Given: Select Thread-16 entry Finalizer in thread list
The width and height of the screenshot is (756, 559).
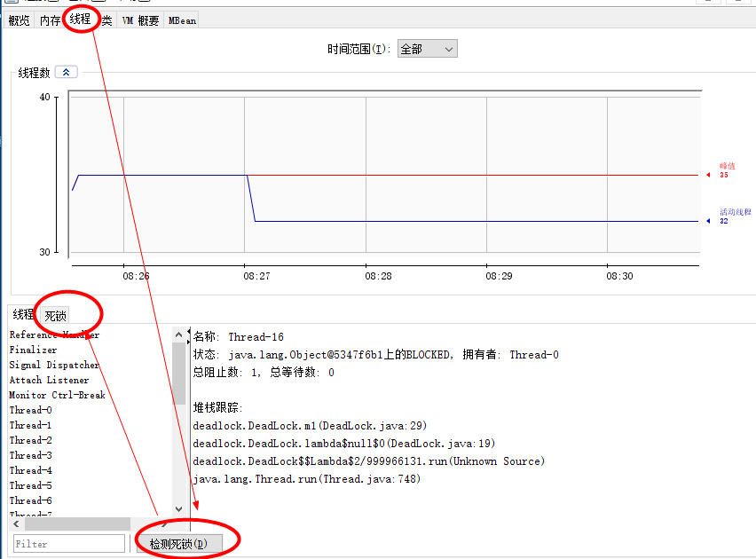Looking at the screenshot, I should [33, 350].
